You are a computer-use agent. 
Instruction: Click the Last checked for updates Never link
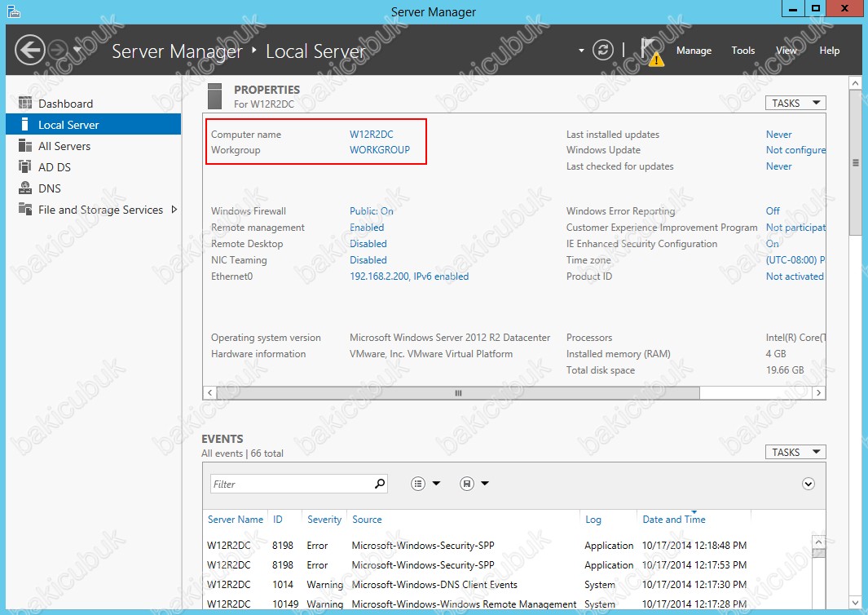coord(779,166)
